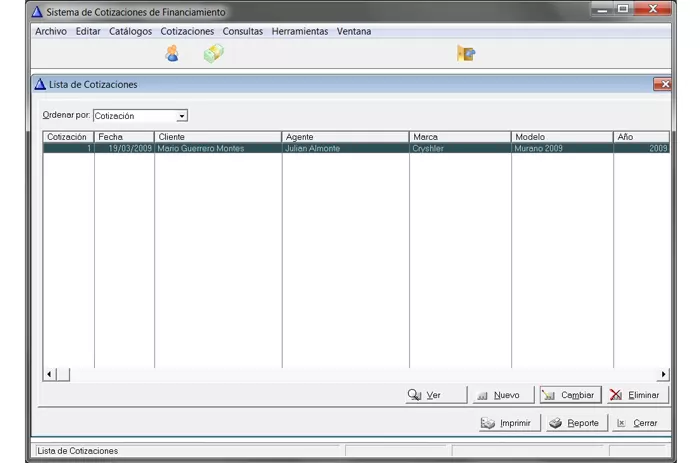This screenshot has height=463, width=700.
Task: Click the Cliente column header
Action: click(218, 137)
